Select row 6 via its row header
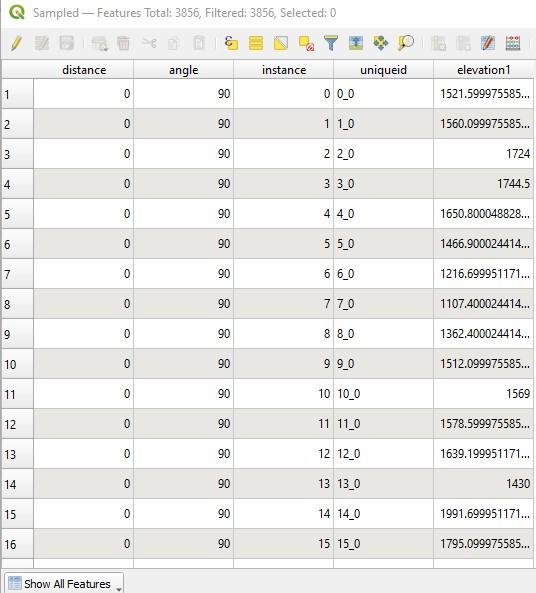The width and height of the screenshot is (536, 593). (x=17, y=244)
